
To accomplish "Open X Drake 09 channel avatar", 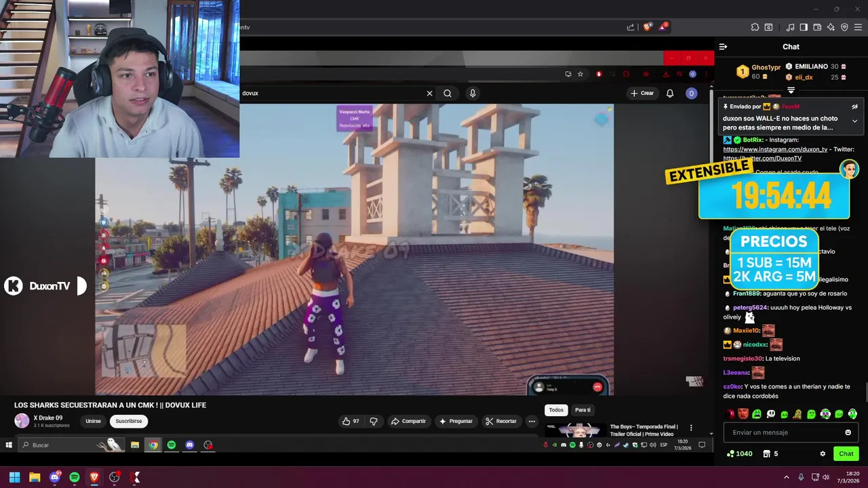I will click(x=22, y=421).
